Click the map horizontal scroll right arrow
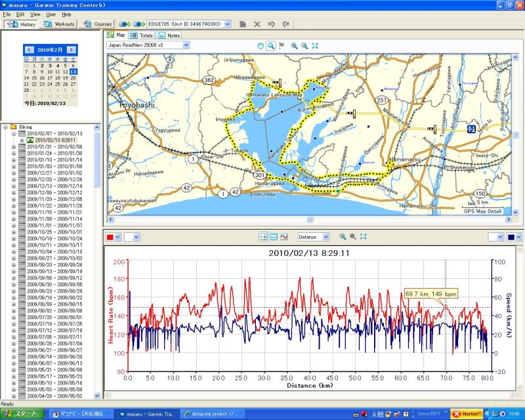The height and width of the screenshot is (420, 525). 509,219
